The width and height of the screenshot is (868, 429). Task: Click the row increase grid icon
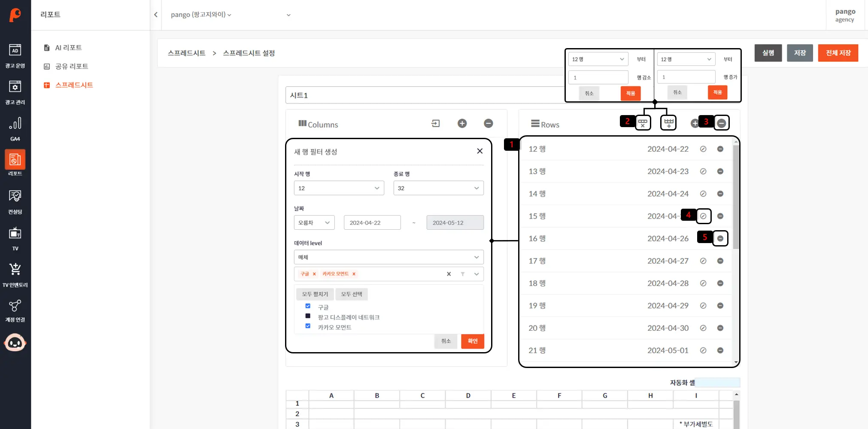(x=668, y=123)
